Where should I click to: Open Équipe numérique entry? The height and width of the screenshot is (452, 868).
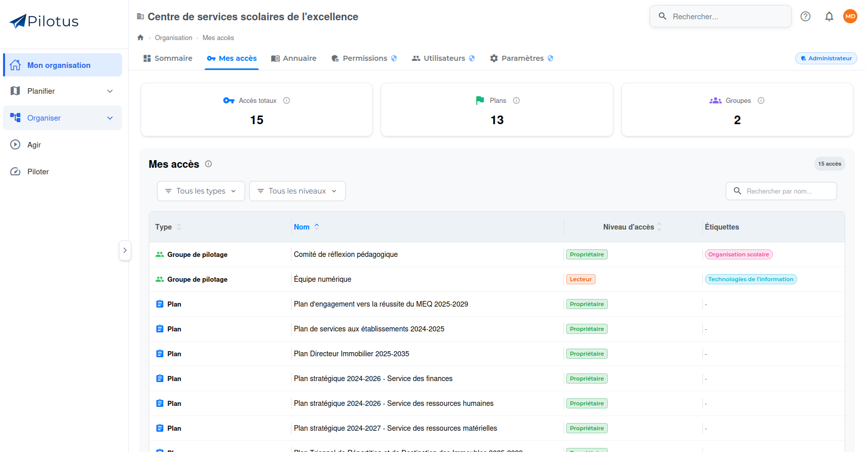coord(323,279)
